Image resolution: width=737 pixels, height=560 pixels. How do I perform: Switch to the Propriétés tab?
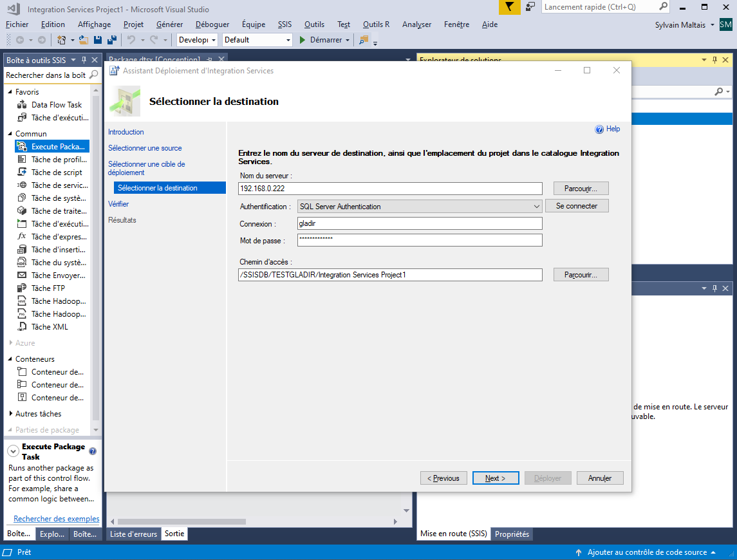[x=512, y=534]
